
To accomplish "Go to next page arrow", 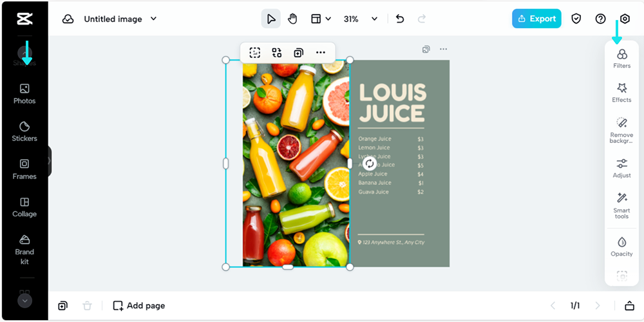I will [598, 305].
